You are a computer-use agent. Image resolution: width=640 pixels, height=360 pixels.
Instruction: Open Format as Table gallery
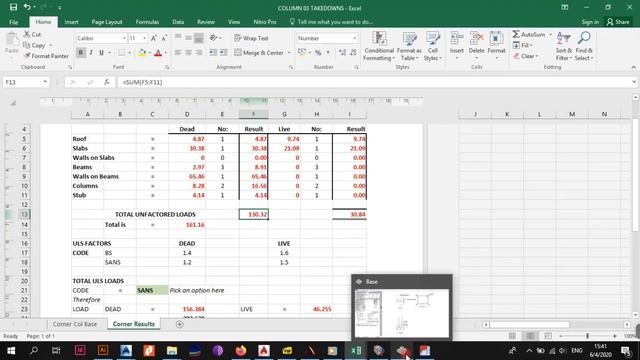[x=409, y=47]
